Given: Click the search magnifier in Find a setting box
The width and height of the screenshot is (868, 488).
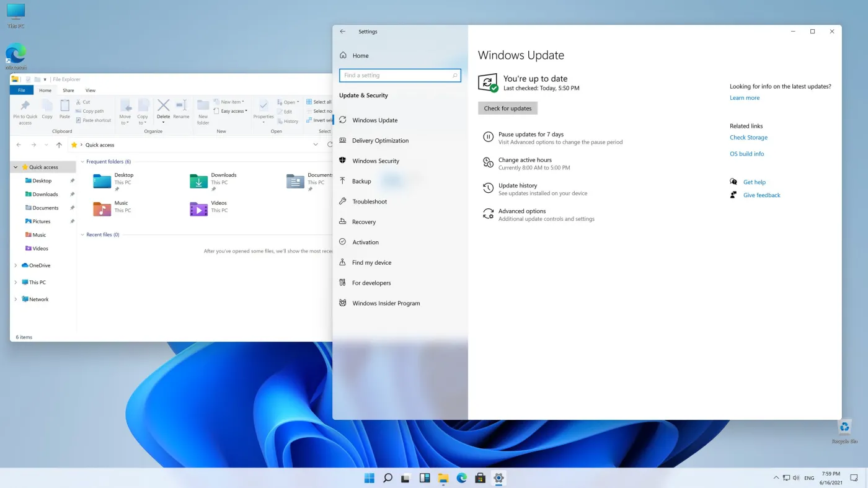Looking at the screenshot, I should [x=454, y=76].
